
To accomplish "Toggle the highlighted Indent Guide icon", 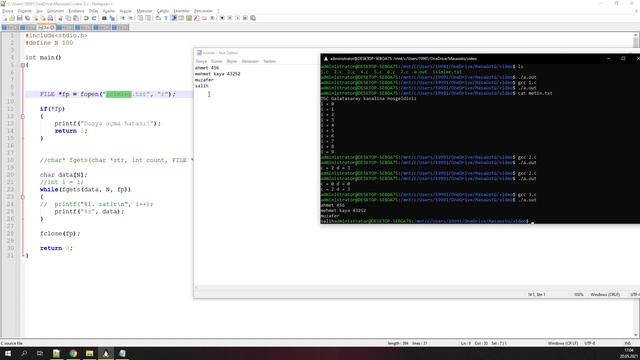I will click(174, 18).
